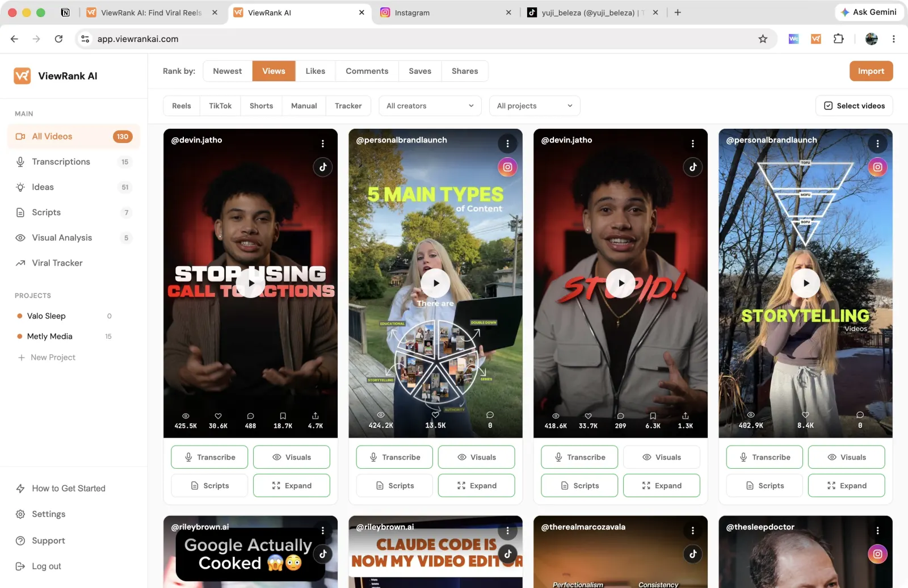Click Instagram badge on Storytelling video

(x=877, y=167)
